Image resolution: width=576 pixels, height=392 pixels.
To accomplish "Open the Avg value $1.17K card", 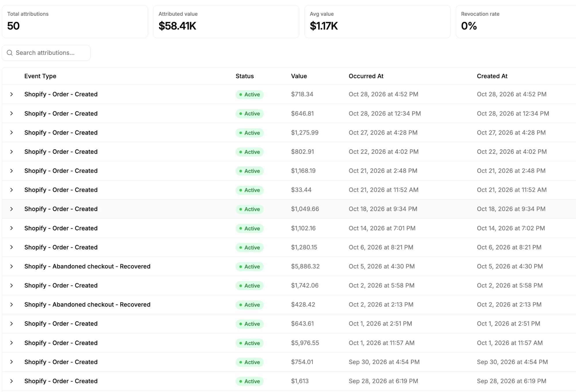I will [377, 22].
